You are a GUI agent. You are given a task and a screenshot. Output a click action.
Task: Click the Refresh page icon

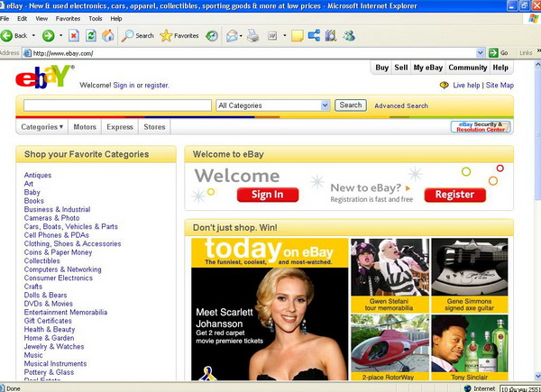click(91, 35)
